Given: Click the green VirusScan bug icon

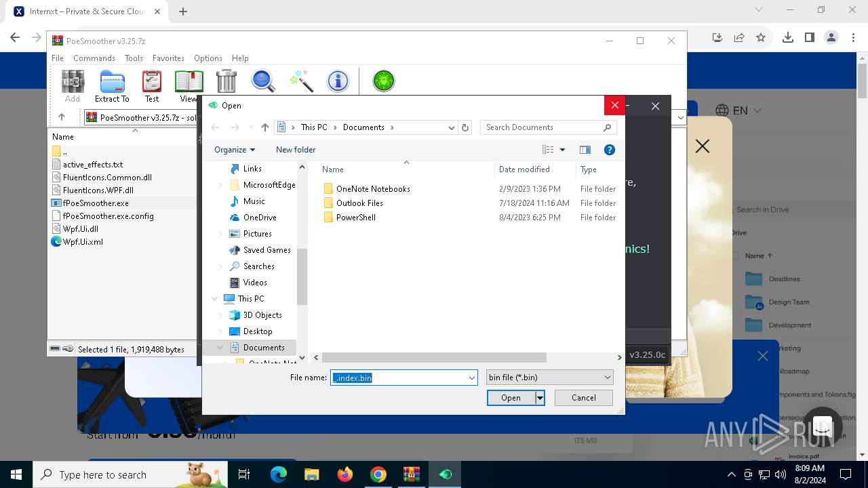Looking at the screenshot, I should pyautogui.click(x=384, y=81).
